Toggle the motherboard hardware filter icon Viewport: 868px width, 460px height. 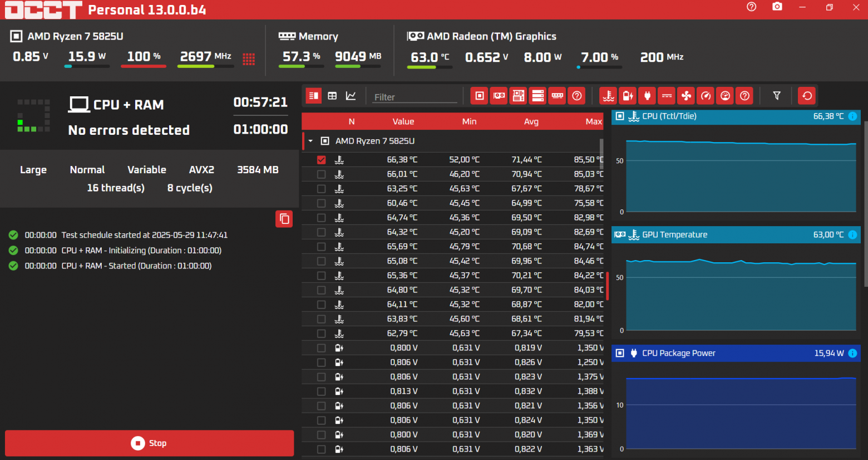[519, 96]
